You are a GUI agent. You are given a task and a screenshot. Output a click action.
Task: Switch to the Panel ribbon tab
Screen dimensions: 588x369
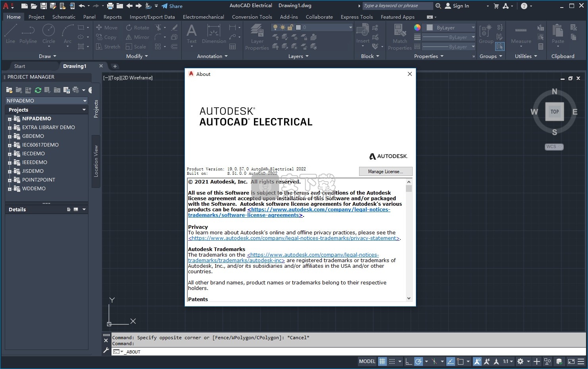89,17
